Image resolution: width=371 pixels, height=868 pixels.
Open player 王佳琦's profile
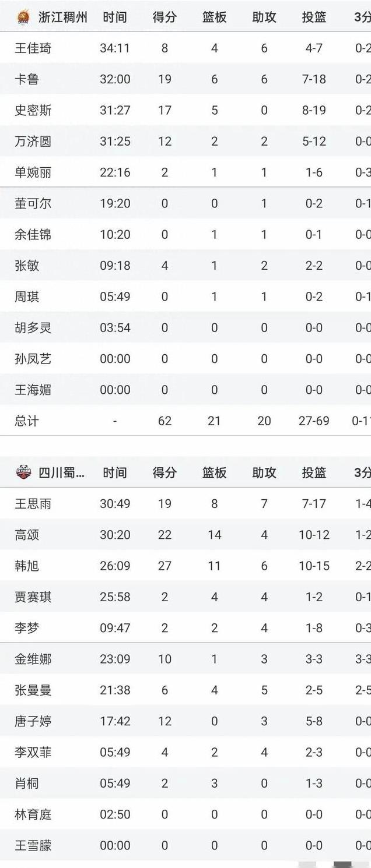coord(33,48)
